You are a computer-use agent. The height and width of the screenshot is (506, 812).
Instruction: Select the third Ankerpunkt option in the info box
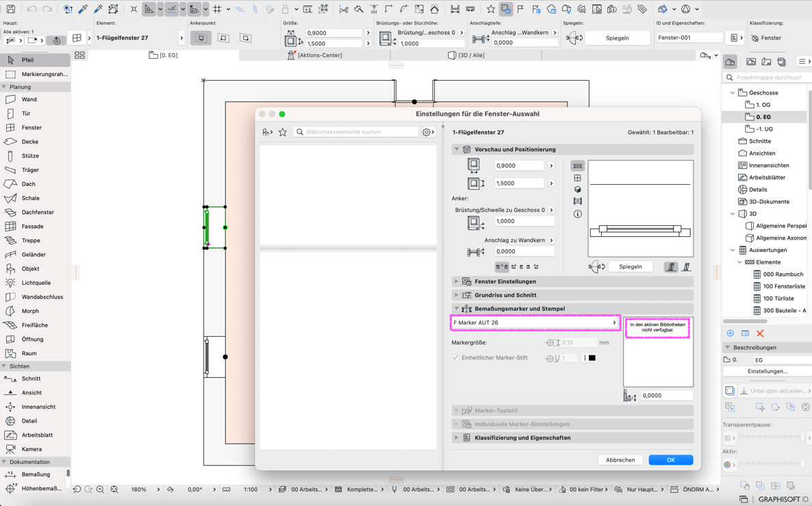246,38
